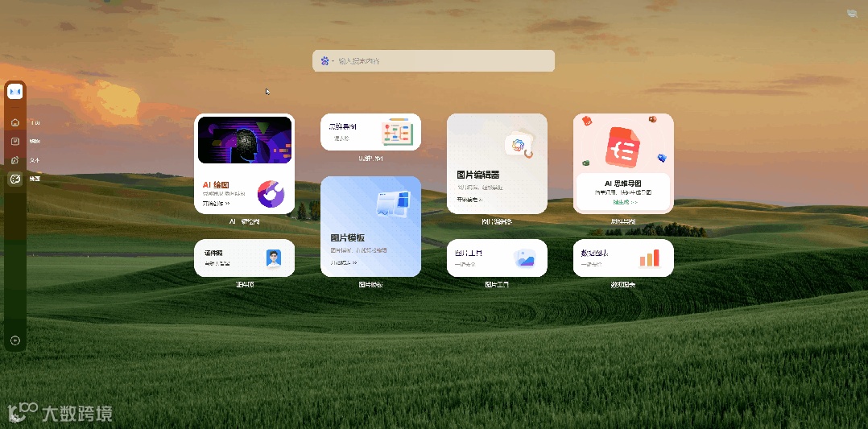
Task: Click the bold 图片模板 heading inside blue card
Action: click(348, 238)
